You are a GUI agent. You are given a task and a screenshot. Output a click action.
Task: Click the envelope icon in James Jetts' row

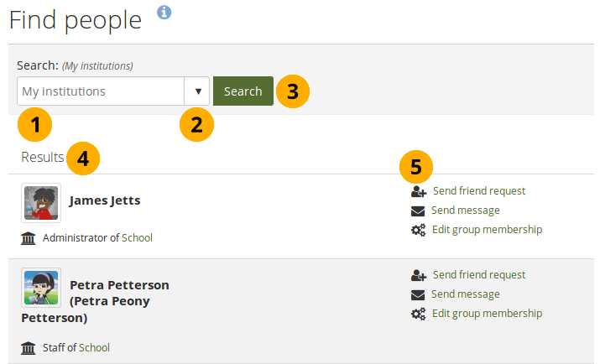[418, 211]
